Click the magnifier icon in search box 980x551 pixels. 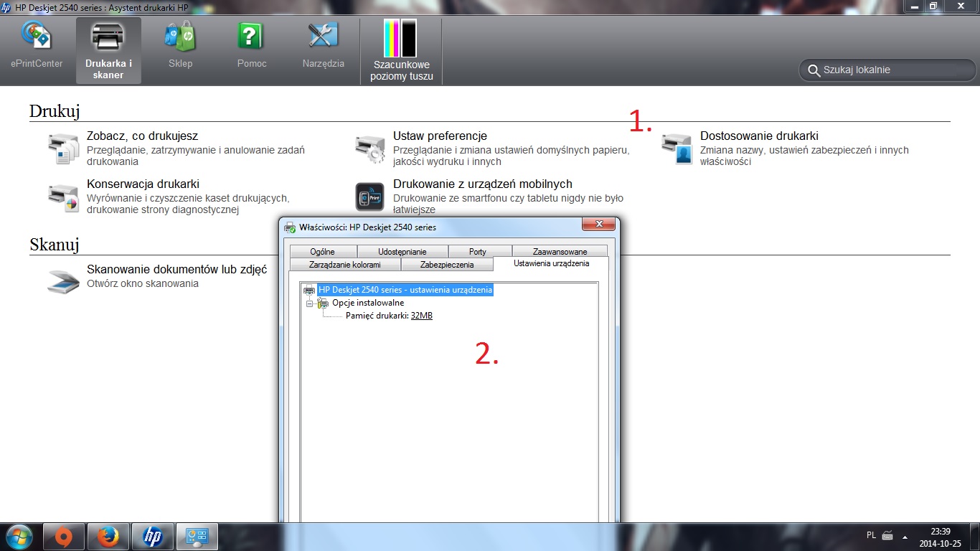coord(814,70)
